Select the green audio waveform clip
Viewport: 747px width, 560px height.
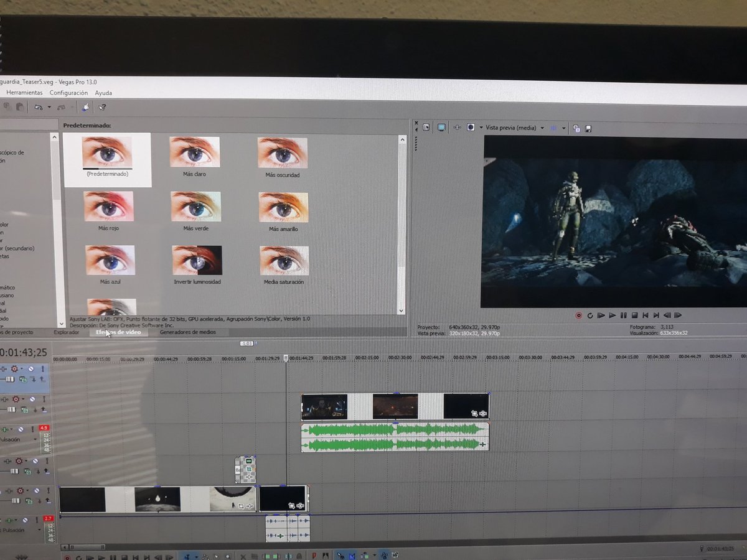[395, 436]
